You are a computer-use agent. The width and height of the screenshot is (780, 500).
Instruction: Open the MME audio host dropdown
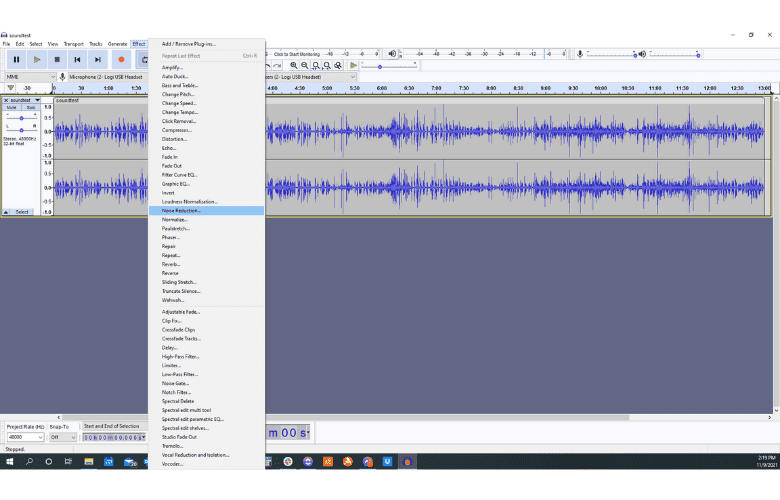[x=28, y=76]
